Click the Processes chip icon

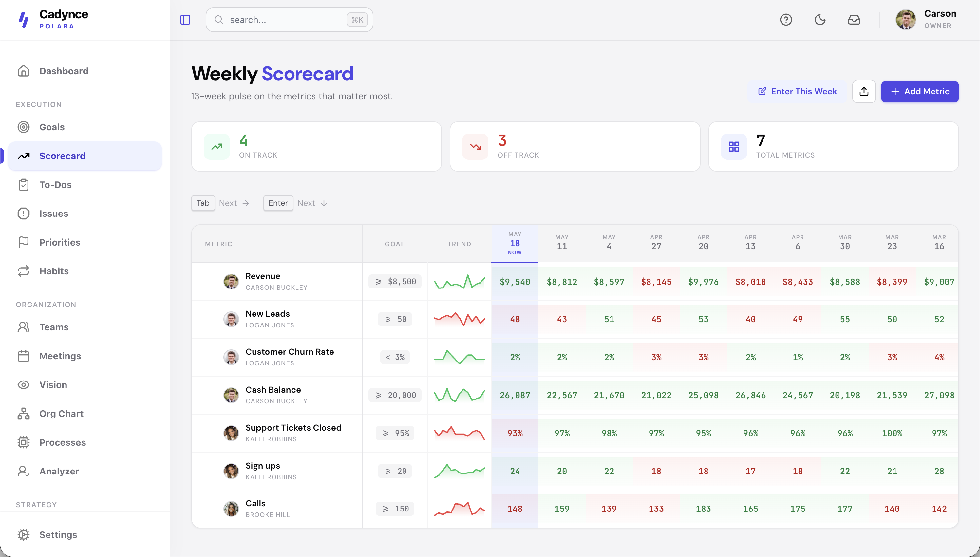tap(24, 443)
